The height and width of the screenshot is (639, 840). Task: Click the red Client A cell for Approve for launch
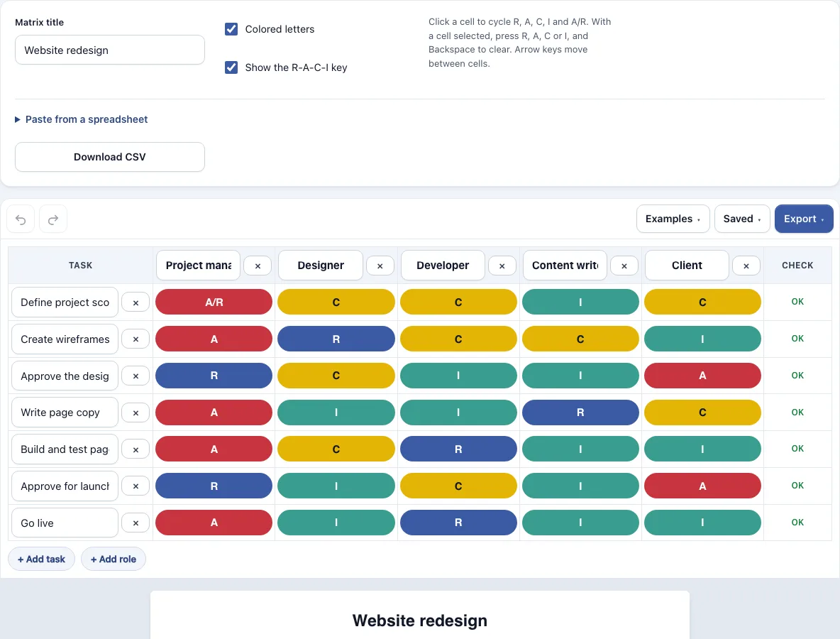click(702, 486)
